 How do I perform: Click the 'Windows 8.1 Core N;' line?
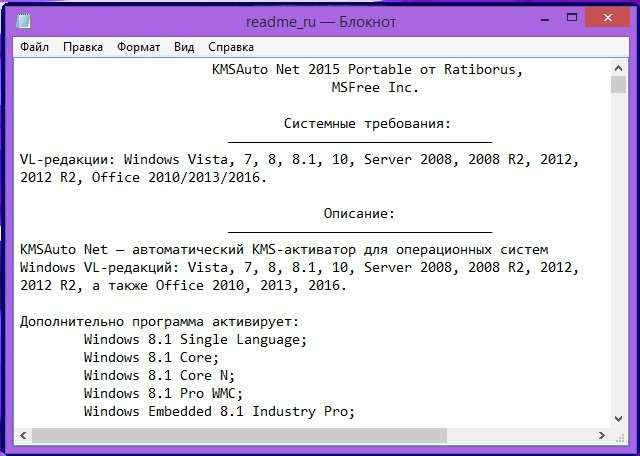click(x=159, y=376)
